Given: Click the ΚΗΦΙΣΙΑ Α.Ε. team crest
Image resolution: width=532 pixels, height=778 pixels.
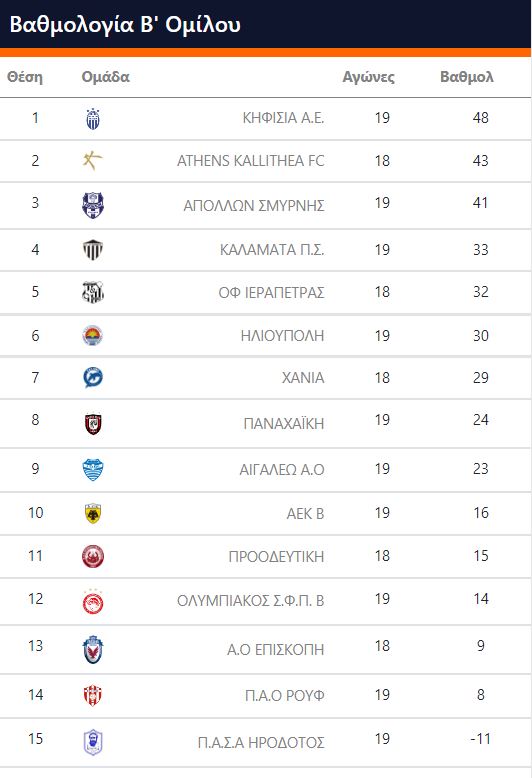Looking at the screenshot, I should 93,119.
